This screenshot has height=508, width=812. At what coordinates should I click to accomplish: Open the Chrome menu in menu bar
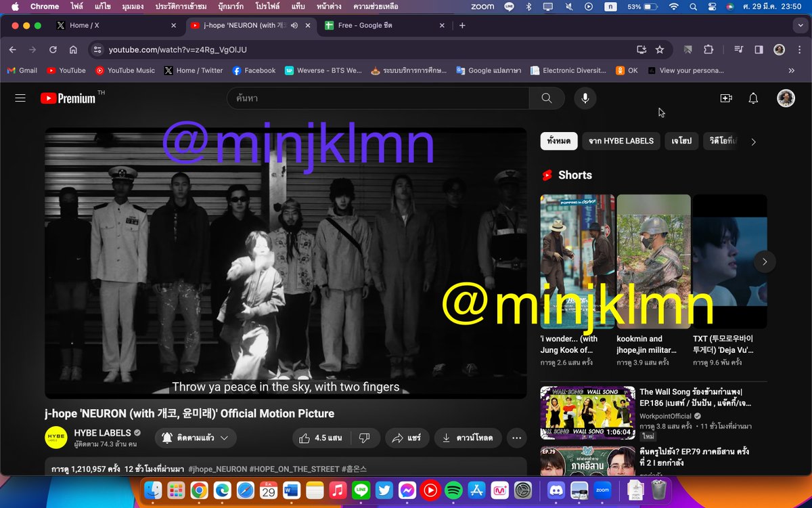click(45, 6)
